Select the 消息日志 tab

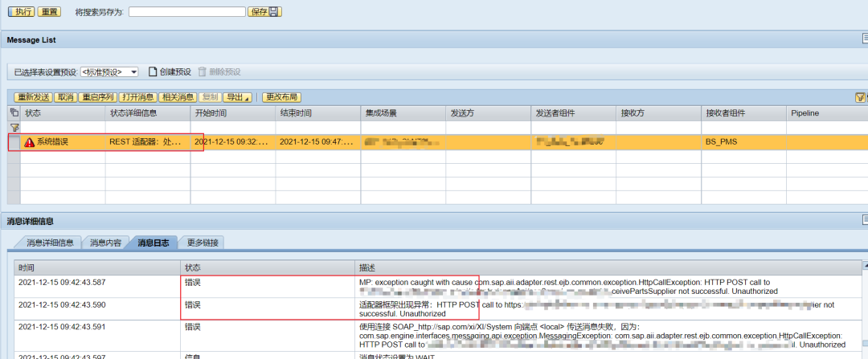(x=154, y=243)
